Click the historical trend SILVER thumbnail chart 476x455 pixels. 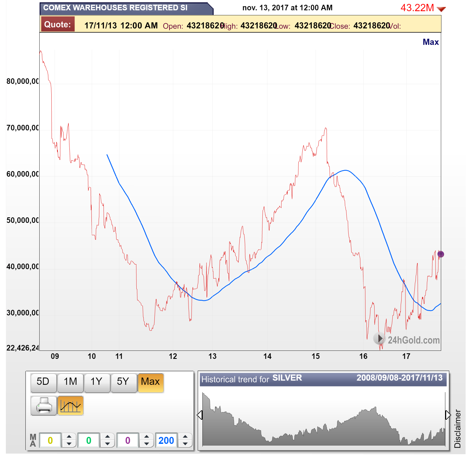[323, 419]
